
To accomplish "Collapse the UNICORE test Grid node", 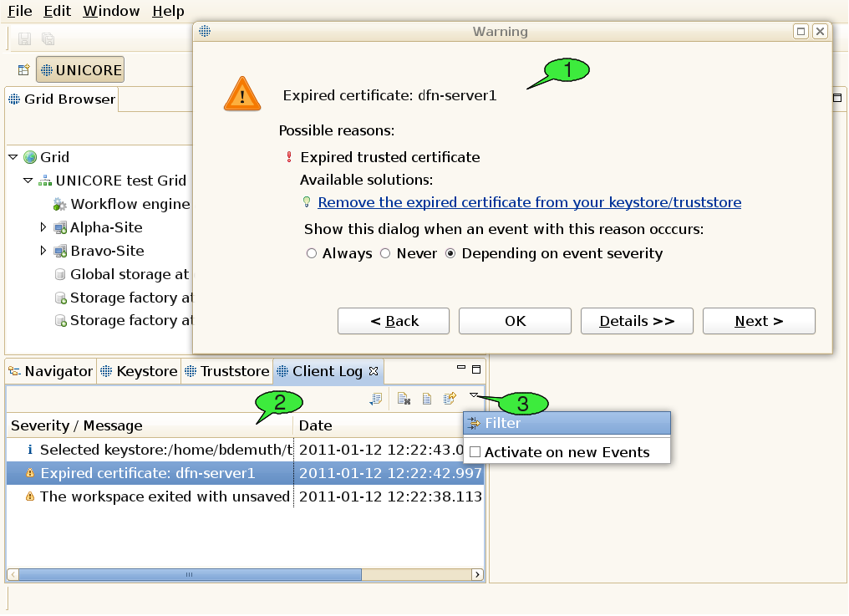I will pyautogui.click(x=28, y=181).
